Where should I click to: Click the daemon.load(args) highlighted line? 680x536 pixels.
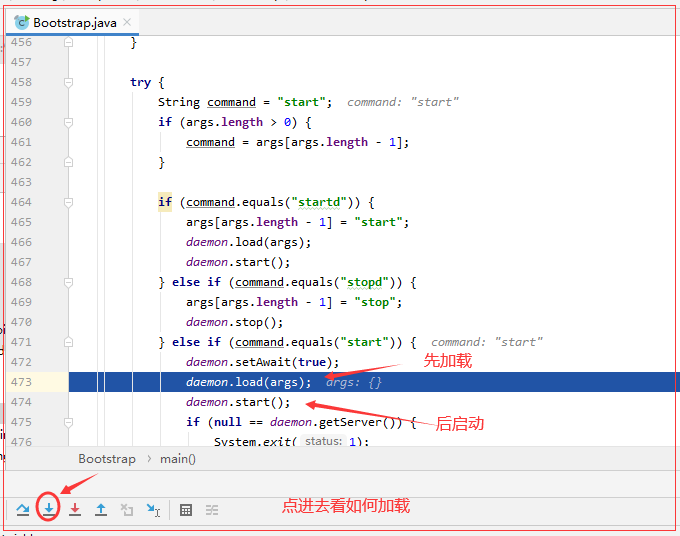[x=374, y=382]
